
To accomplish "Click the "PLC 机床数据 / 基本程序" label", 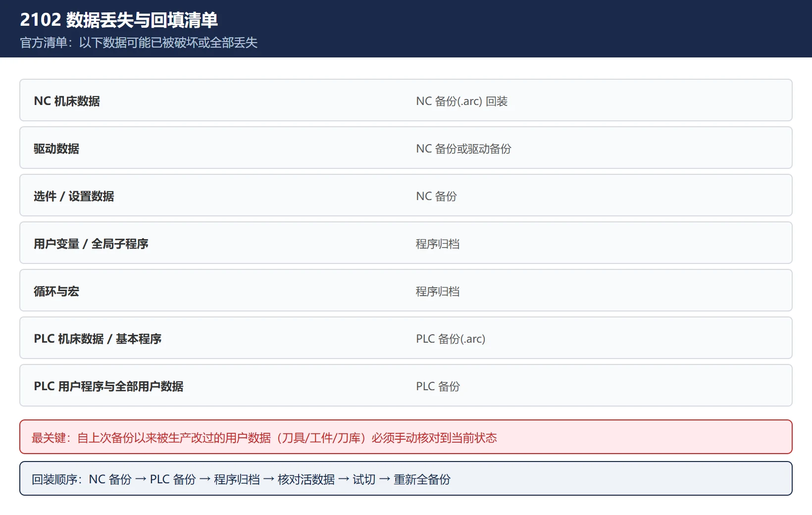I will tap(98, 339).
